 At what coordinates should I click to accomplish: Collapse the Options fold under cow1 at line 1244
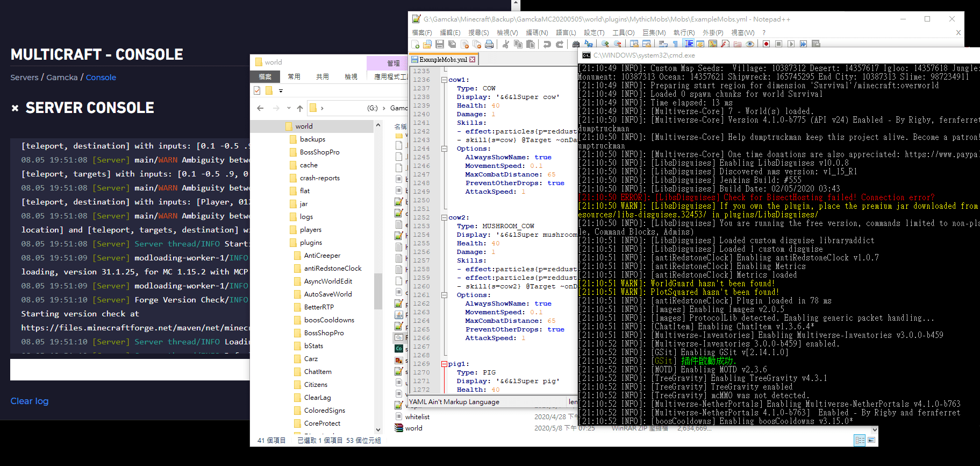[x=445, y=149]
